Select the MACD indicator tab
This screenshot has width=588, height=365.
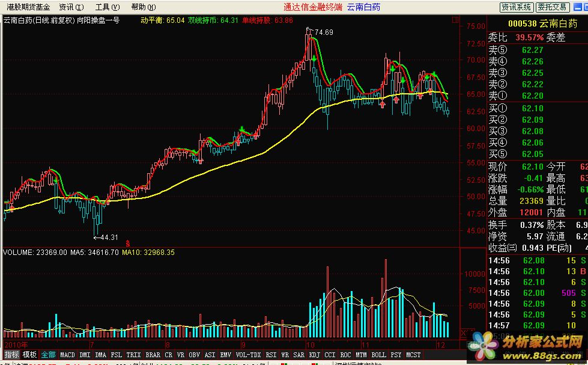point(67,355)
